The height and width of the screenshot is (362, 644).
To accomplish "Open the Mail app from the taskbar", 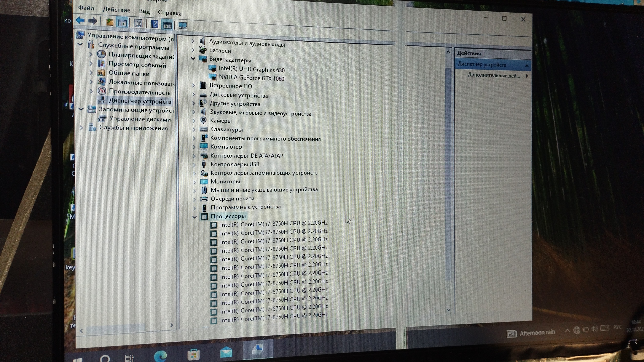I will [226, 352].
